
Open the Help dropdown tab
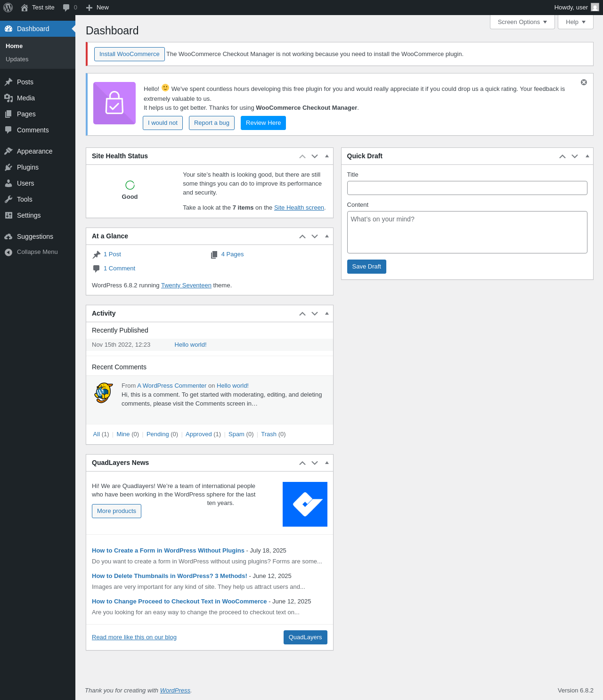point(576,22)
